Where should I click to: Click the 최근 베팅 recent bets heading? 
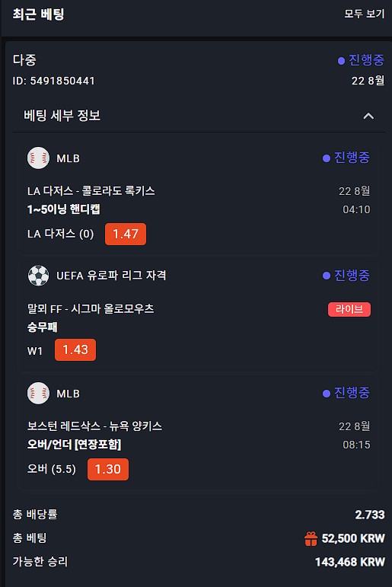[x=38, y=14]
